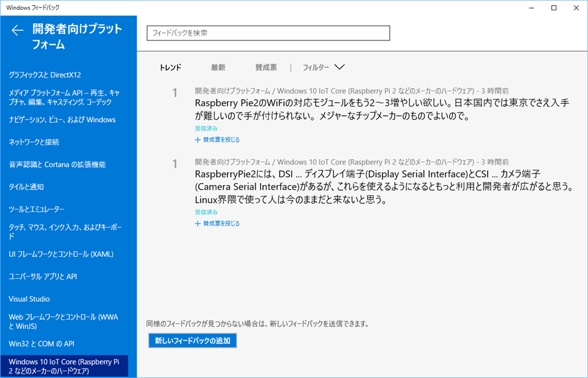Click the フィードバックを検索 search field

(x=268, y=33)
